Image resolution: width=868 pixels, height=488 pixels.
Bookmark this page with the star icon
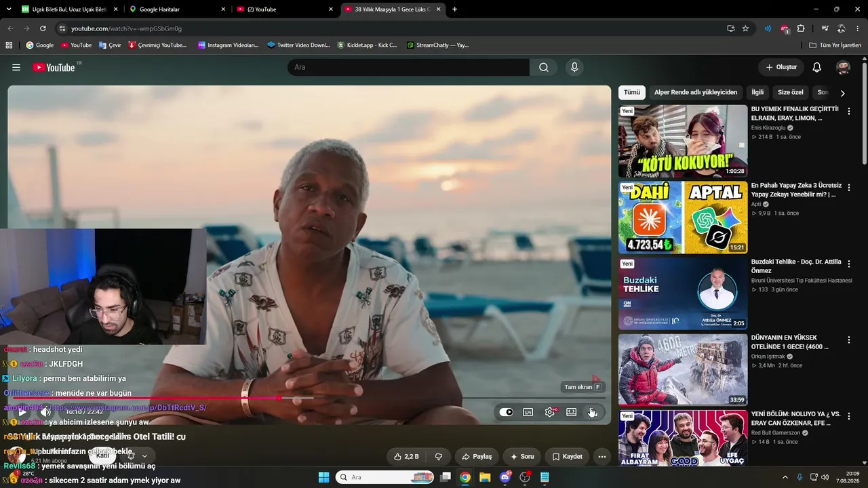[x=745, y=28]
